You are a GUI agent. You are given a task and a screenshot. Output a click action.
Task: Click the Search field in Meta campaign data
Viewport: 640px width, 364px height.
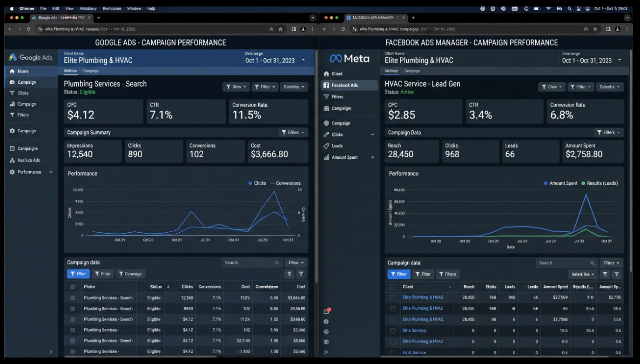click(566, 263)
